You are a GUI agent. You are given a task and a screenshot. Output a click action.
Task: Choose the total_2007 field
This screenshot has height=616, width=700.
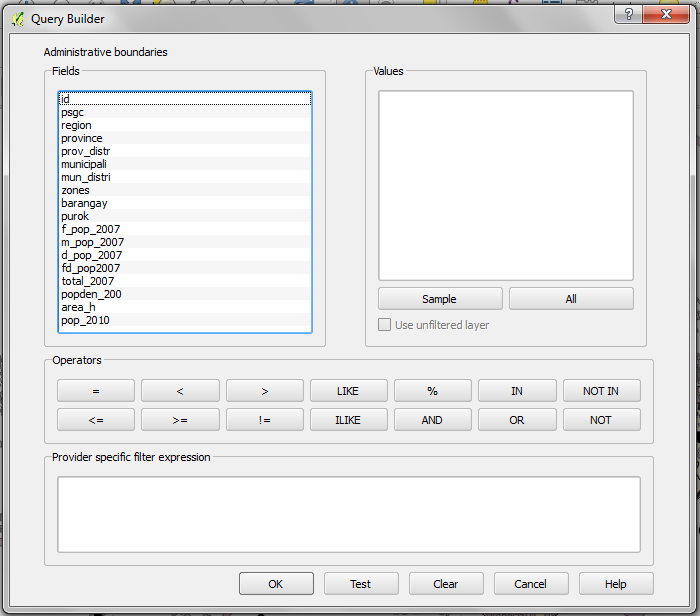[x=185, y=280]
